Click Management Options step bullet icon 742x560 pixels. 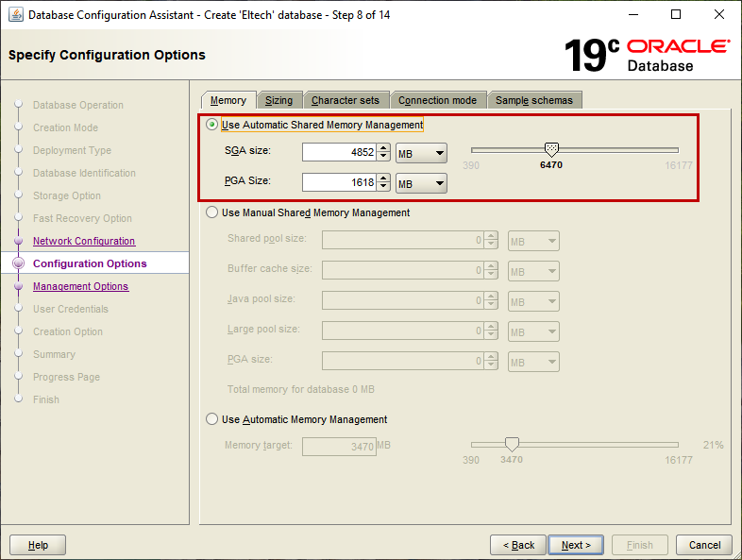(18, 287)
